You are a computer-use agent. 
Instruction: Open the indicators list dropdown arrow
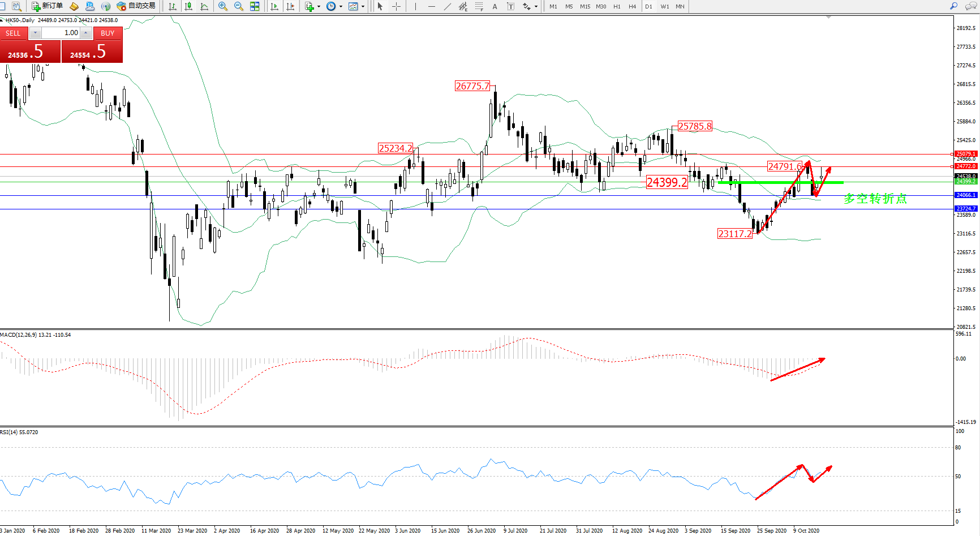pyautogui.click(x=319, y=7)
